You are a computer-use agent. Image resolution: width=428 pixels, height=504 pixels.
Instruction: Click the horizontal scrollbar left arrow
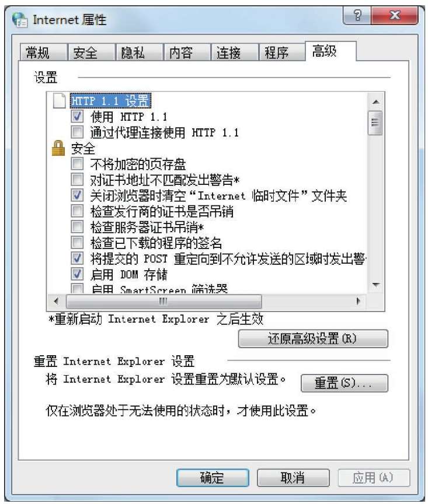(57, 301)
